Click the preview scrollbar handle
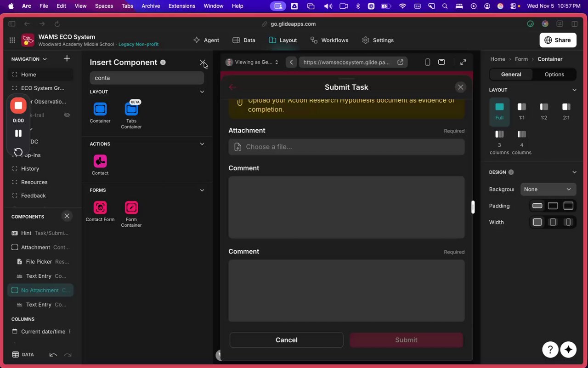The height and width of the screenshot is (368, 588). (473, 207)
